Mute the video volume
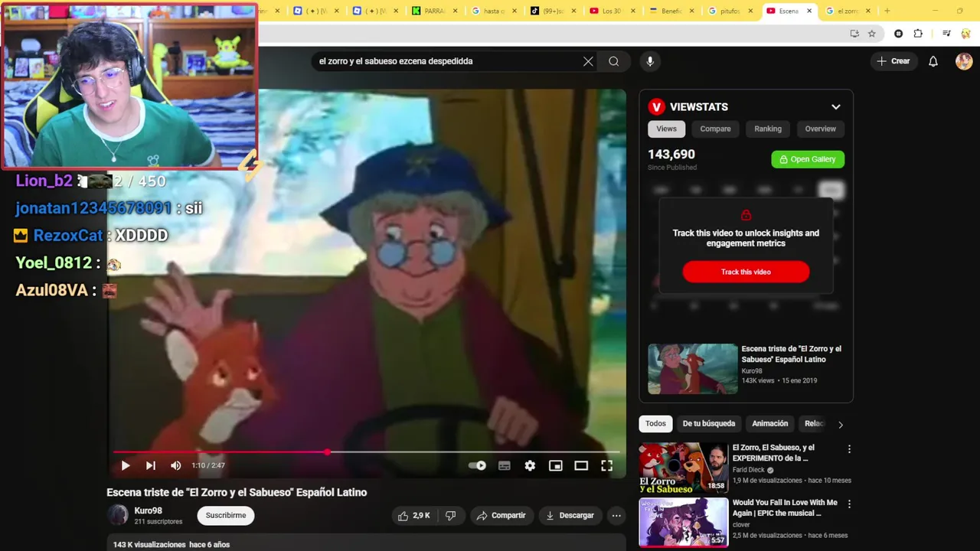 pyautogui.click(x=176, y=465)
